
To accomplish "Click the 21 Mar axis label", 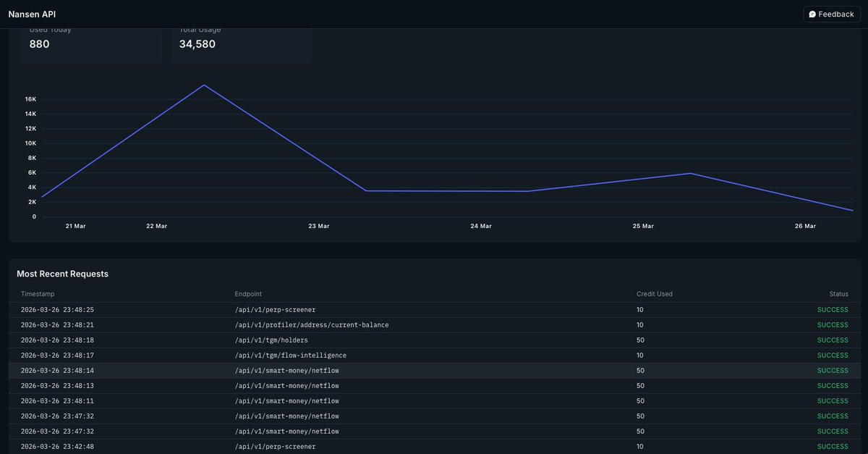I will [x=75, y=227].
